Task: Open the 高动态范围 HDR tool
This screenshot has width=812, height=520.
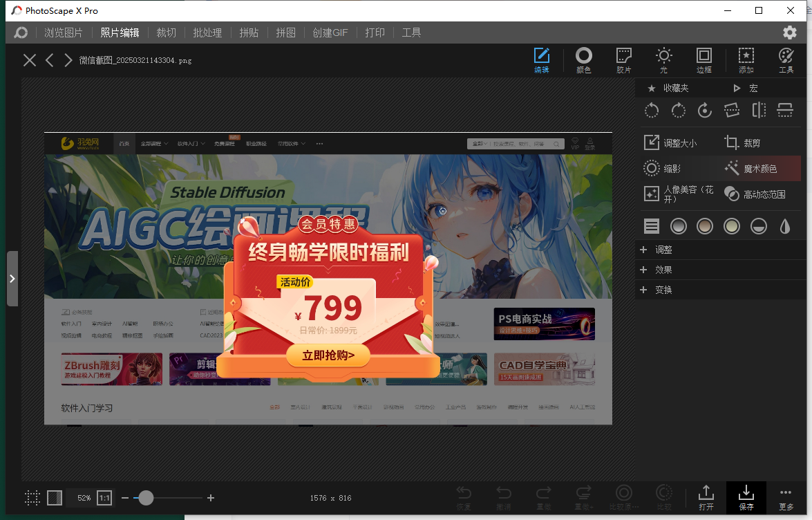Action: (x=755, y=194)
